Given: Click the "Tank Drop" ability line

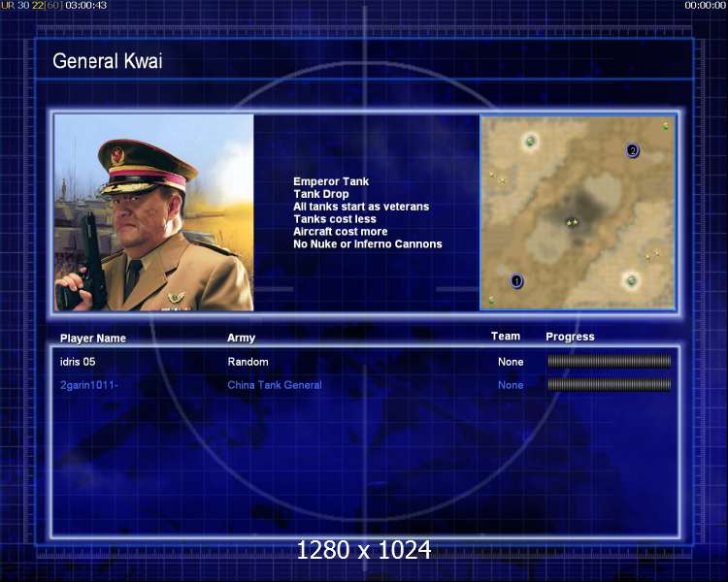Looking at the screenshot, I should click(321, 194).
